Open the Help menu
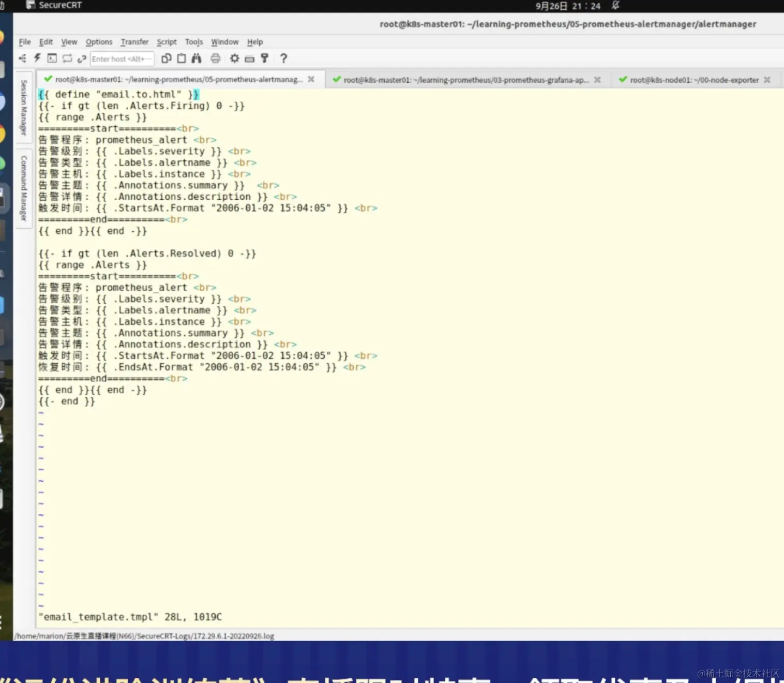 (x=255, y=42)
